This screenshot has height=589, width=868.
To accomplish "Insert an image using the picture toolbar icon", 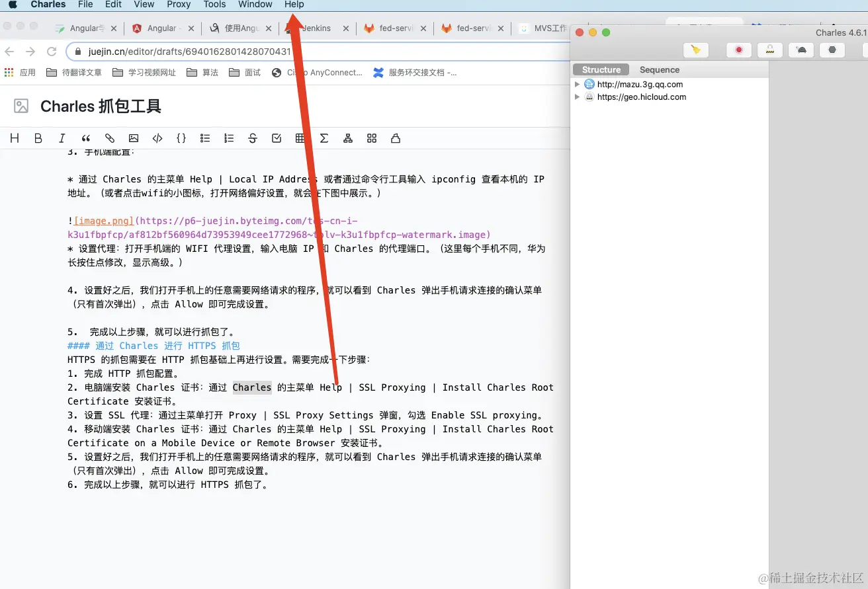I will (134, 138).
